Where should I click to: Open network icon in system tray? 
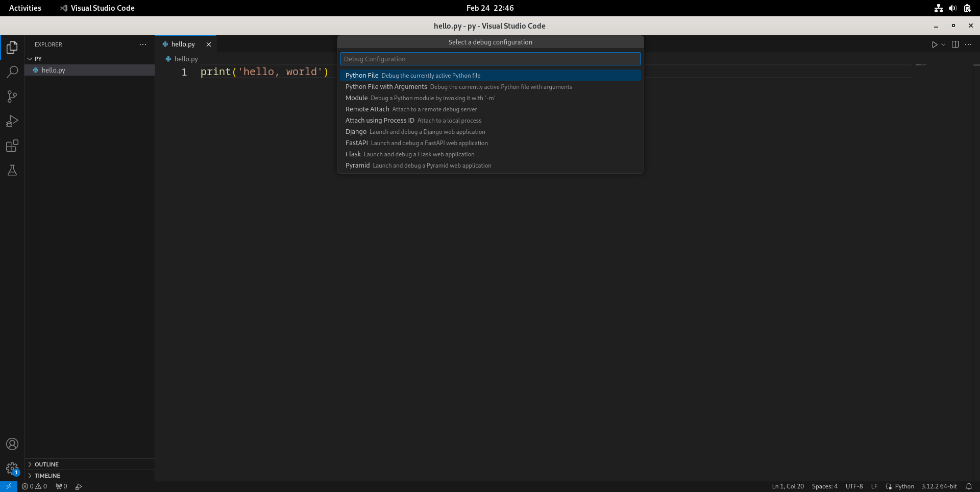click(939, 8)
